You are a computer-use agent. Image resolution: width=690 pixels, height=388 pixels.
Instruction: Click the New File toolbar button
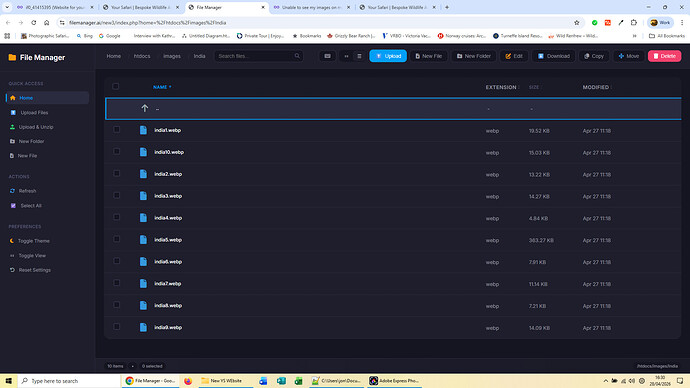[x=428, y=56]
